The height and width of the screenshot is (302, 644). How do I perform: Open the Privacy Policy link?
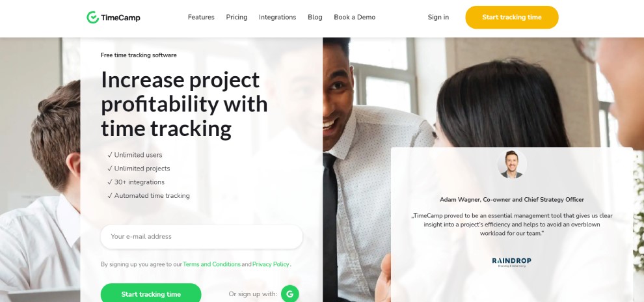271,264
